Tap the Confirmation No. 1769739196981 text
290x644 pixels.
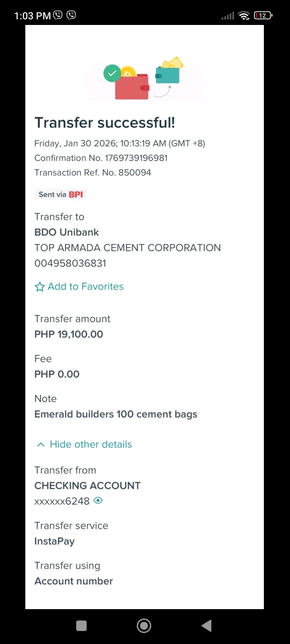(101, 158)
